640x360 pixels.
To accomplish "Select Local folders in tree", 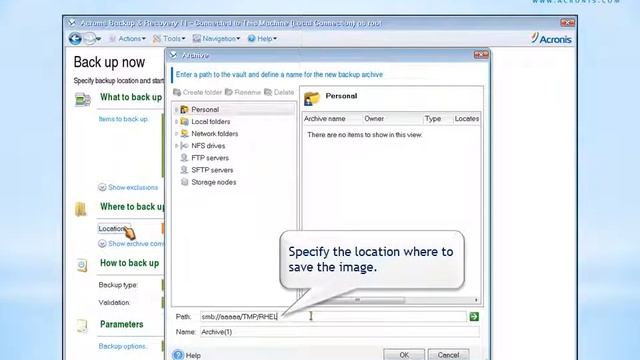I will pyautogui.click(x=211, y=122).
